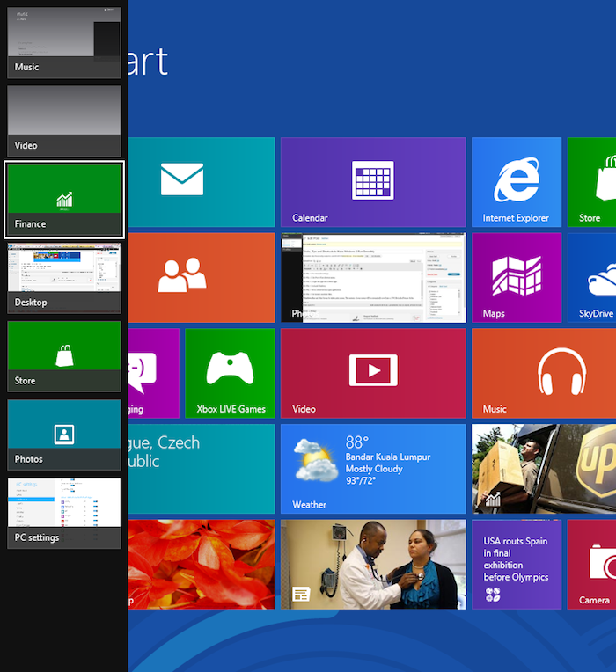Open the People tile
This screenshot has width=616, height=672.
point(201,277)
